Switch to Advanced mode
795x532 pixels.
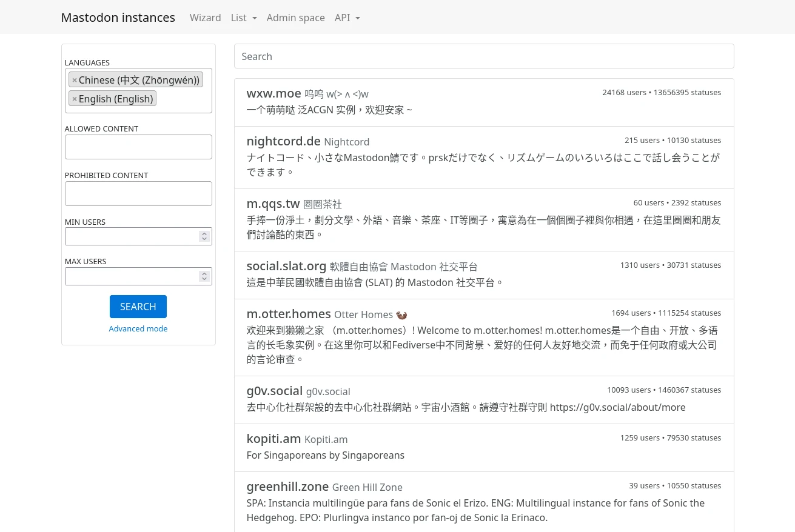click(x=138, y=328)
